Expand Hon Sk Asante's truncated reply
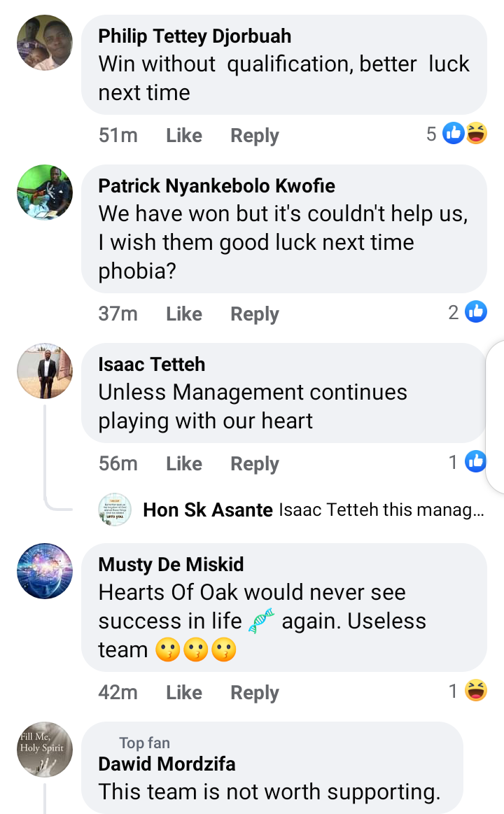Viewport: 504px width, 814px height. coord(381,510)
